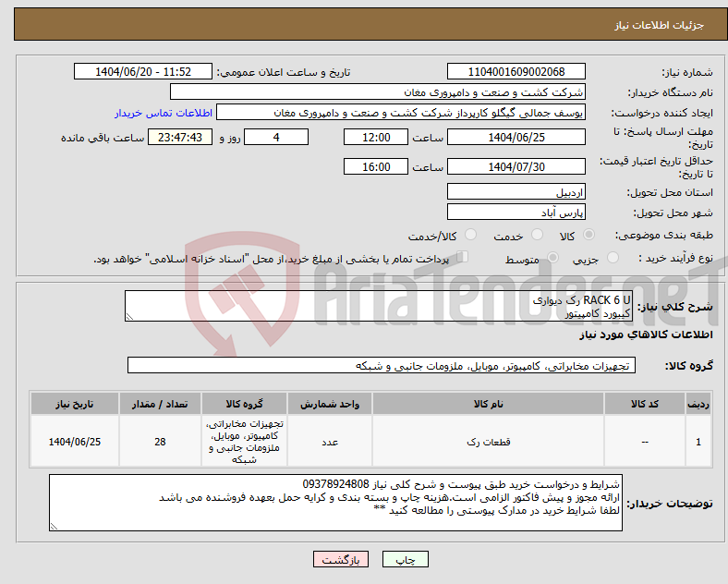Select the خدمت radio button
728x584 pixels.
[537, 235]
